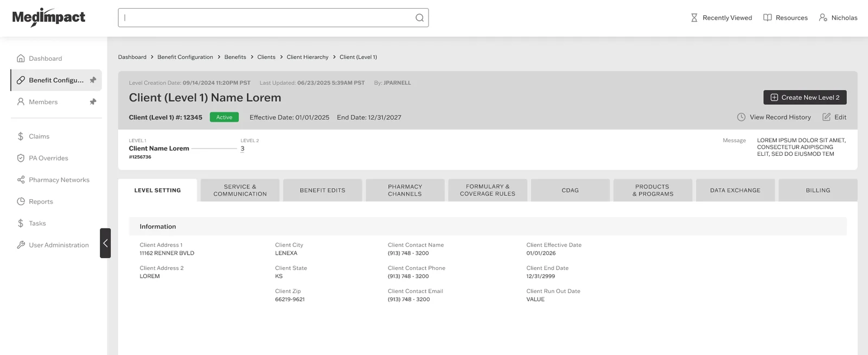Click Create New Level 2 button
The height and width of the screenshot is (355, 868).
click(x=805, y=97)
